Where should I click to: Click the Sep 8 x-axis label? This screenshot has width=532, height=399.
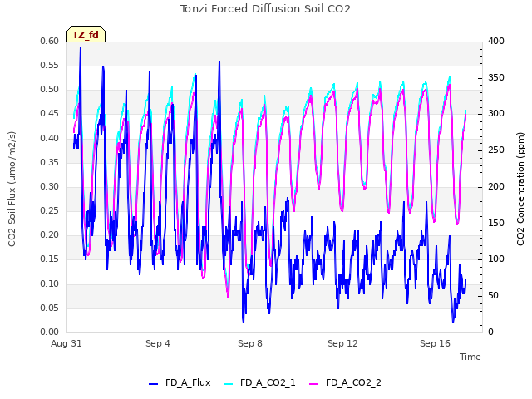(x=250, y=343)
